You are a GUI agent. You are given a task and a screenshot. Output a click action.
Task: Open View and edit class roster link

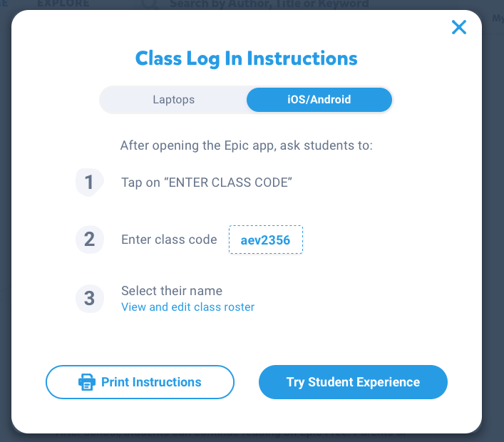tap(187, 307)
